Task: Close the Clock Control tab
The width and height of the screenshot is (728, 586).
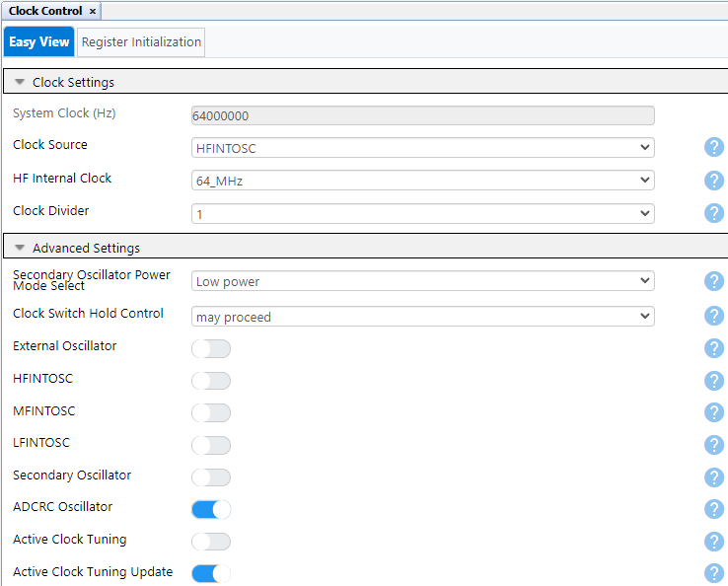Action: pyautogui.click(x=93, y=11)
